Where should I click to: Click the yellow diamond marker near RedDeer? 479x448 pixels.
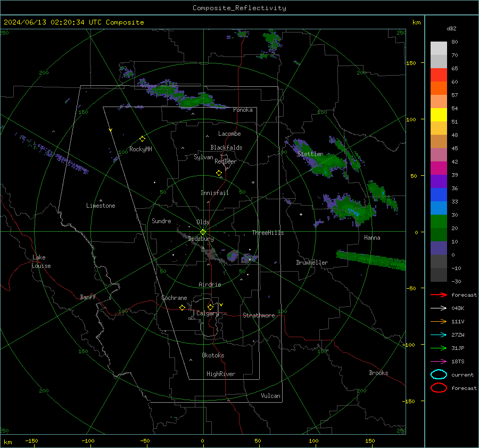(x=219, y=173)
